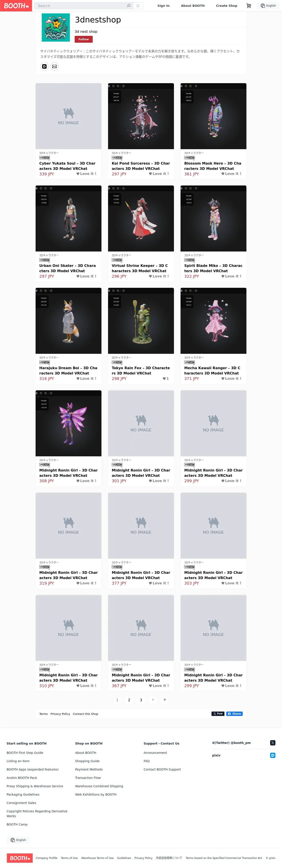Click the BOOTH logo in header
Viewport: 282px width, 868px height.
coord(16,6)
